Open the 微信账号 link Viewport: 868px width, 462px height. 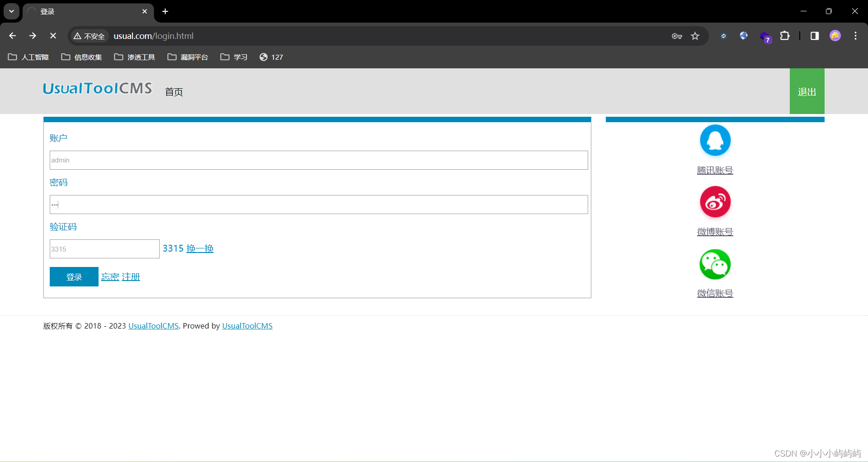(715, 293)
